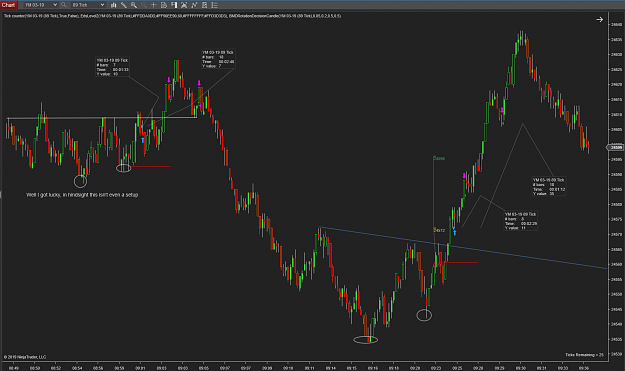Click the green label above the vertical line
625x371 pixels.
[x=439, y=158]
